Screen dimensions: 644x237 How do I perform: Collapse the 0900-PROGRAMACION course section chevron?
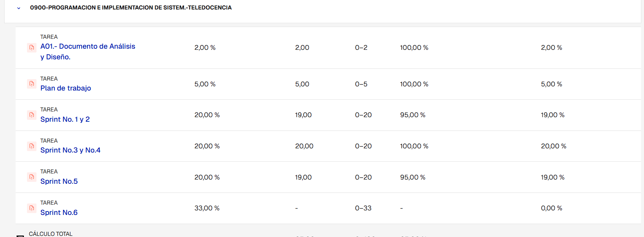coord(19,8)
